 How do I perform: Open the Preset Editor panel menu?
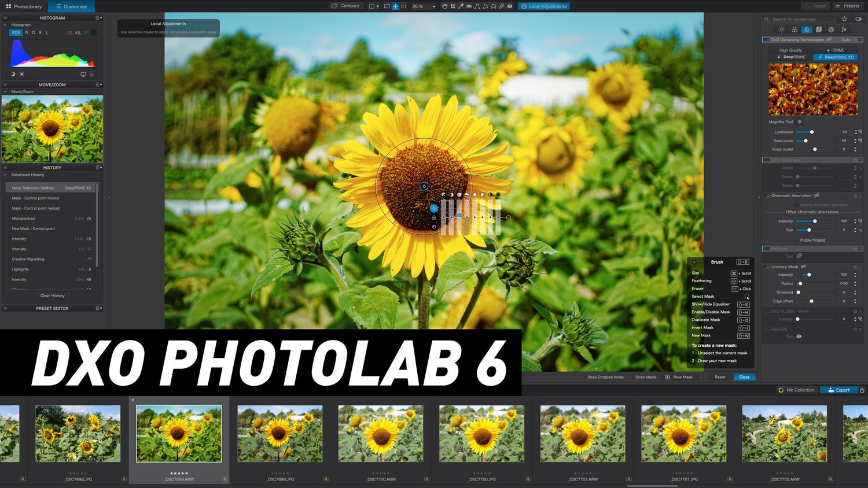click(99, 308)
